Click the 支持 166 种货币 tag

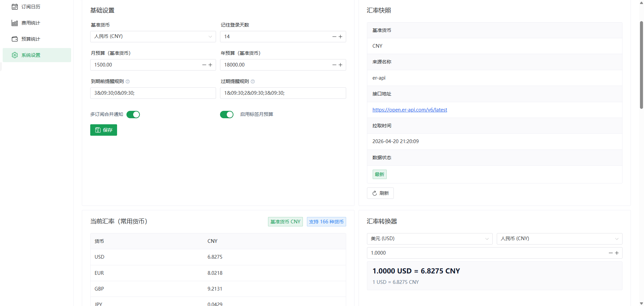point(326,222)
